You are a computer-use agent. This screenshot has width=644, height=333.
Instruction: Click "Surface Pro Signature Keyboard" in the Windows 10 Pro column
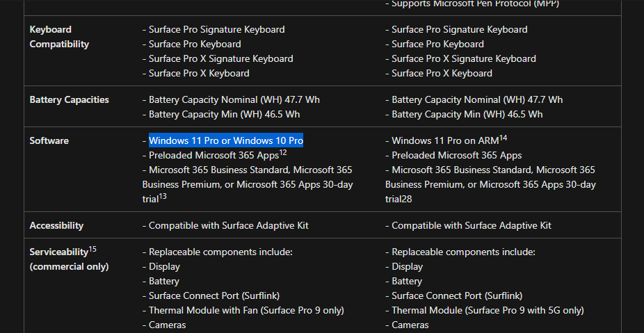[216, 30]
